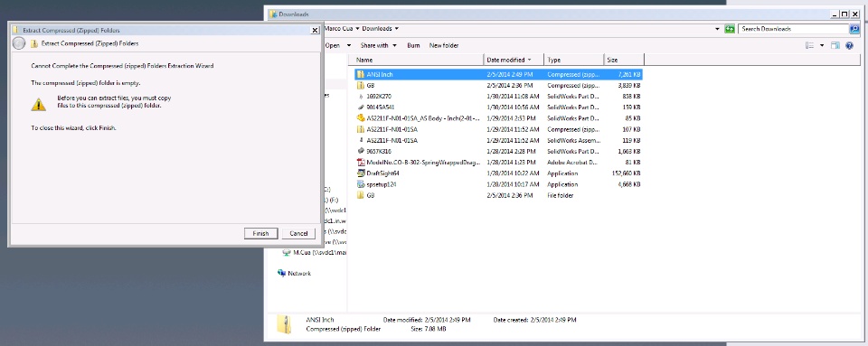868x346 pixels.
Task: Click the AS2211F-N01-01SA compressed zip icon
Action: point(361,129)
